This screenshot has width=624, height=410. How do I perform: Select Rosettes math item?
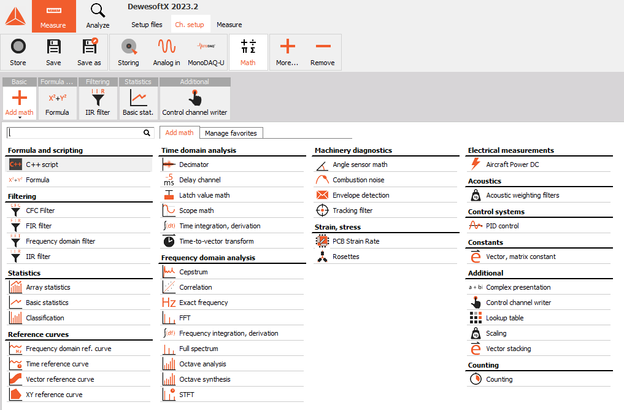click(x=386, y=256)
